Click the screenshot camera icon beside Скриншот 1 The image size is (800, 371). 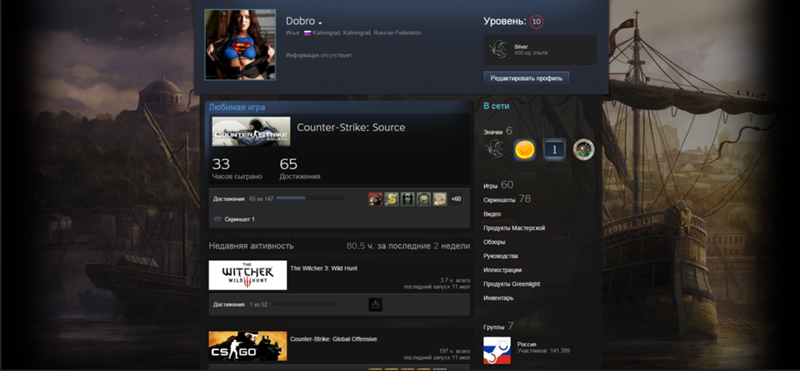pos(217,219)
